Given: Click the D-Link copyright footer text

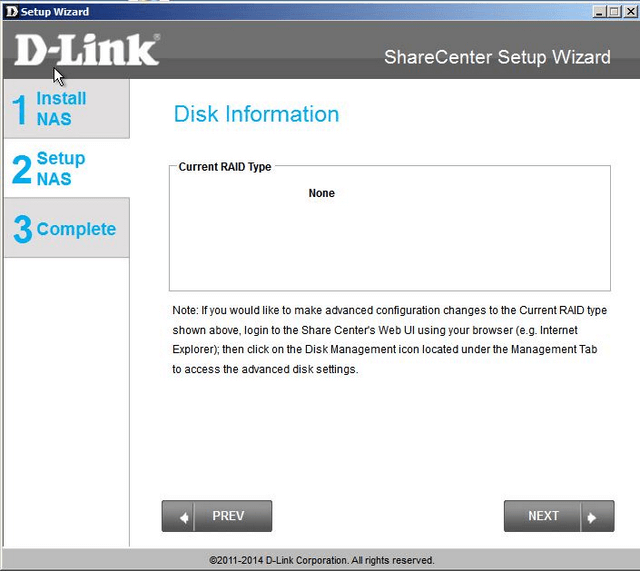Looking at the screenshot, I should [x=322, y=560].
